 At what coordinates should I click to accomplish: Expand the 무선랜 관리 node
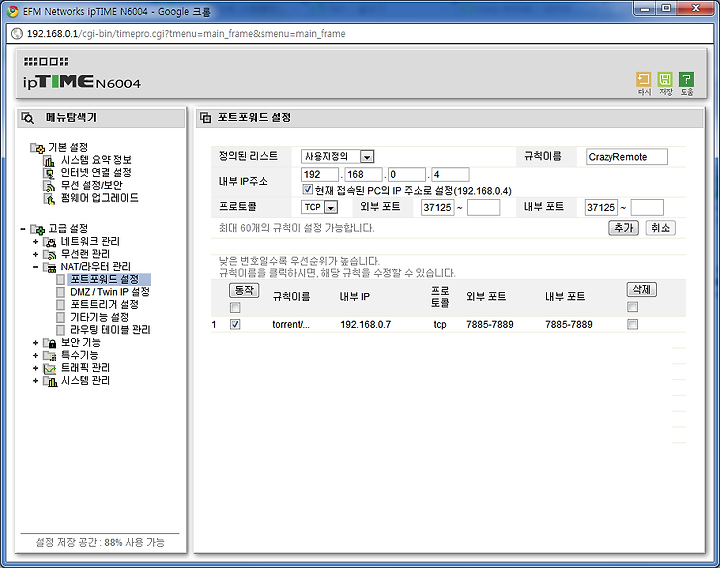point(35,254)
